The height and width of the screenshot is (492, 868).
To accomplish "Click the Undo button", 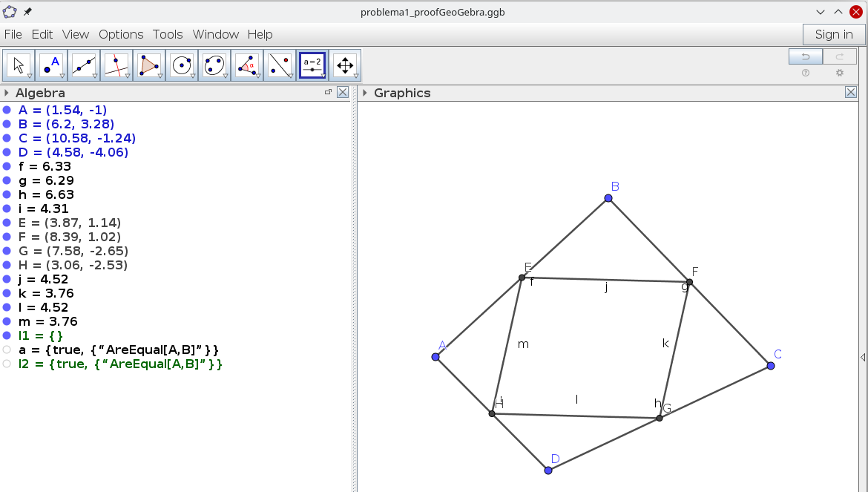I will [x=806, y=56].
